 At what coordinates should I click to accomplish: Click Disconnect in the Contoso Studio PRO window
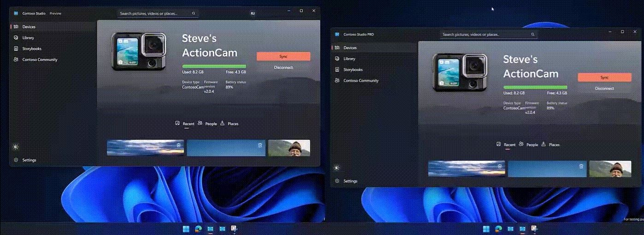[604, 88]
